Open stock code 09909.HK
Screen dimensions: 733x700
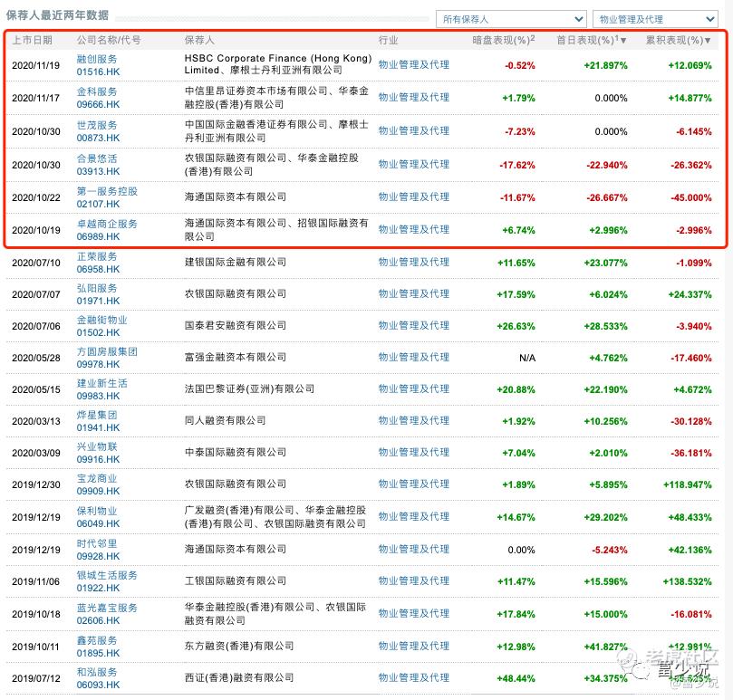98,491
